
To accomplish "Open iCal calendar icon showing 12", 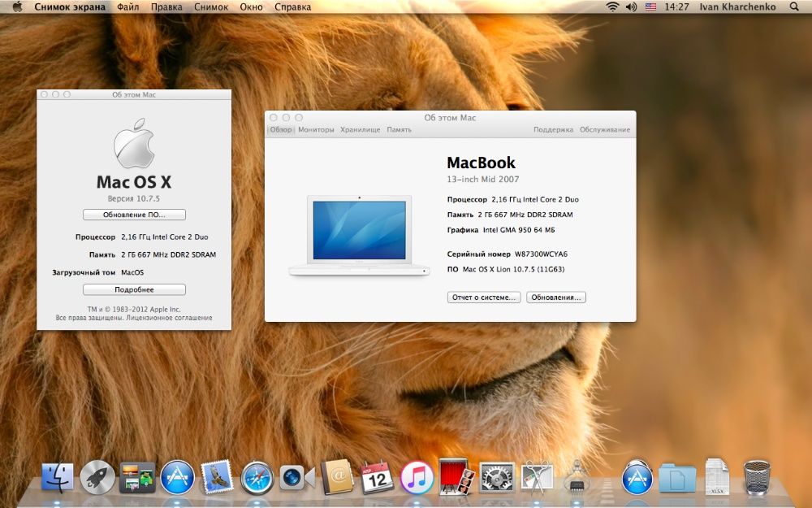I will (x=377, y=477).
